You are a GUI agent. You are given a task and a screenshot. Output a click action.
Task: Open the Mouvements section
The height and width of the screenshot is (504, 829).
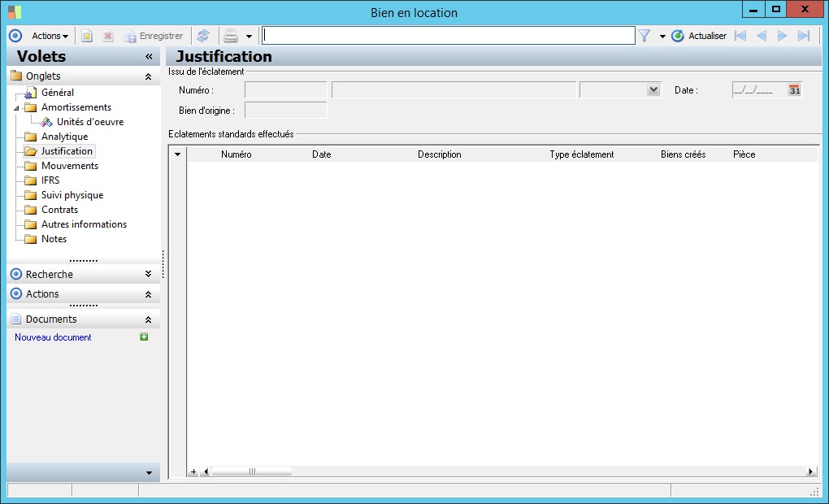[x=70, y=166]
